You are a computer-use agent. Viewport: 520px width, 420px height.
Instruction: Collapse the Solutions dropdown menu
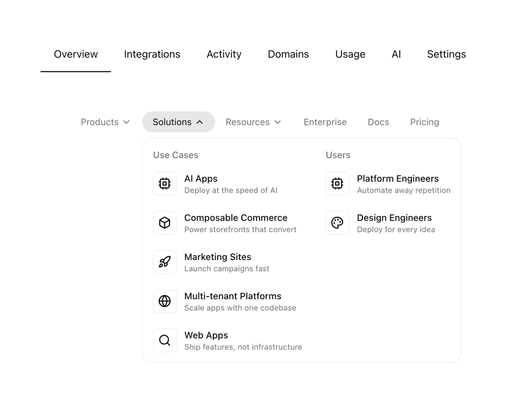pyautogui.click(x=179, y=122)
